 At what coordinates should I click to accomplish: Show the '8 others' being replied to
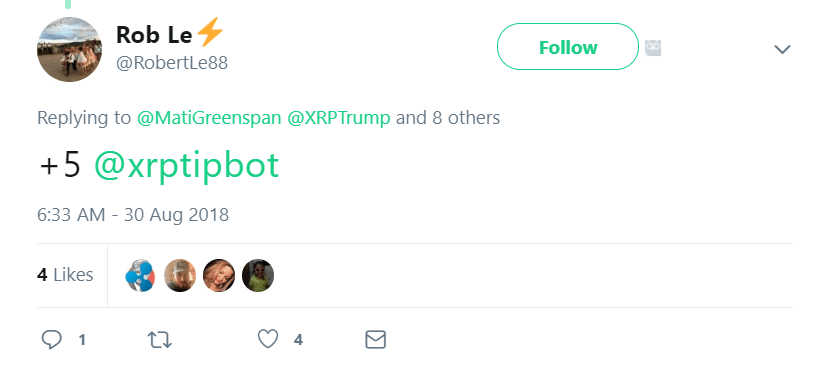[466, 118]
